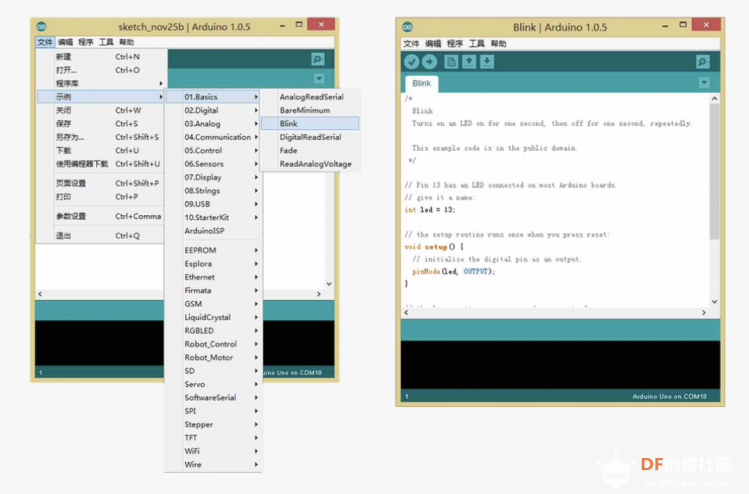Image resolution: width=749 pixels, height=494 pixels.
Task: Click Arduino logo in Blink title bar
Action: (407, 27)
